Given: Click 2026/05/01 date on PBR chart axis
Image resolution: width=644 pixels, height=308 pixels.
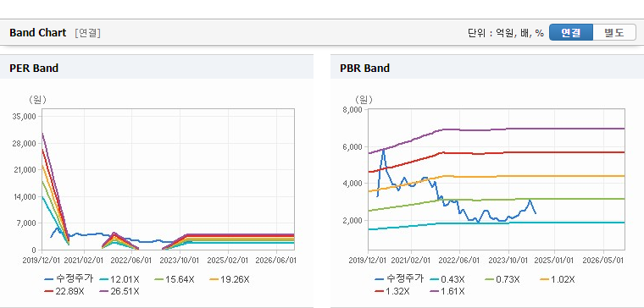Looking at the screenshot, I should pyautogui.click(x=602, y=261).
